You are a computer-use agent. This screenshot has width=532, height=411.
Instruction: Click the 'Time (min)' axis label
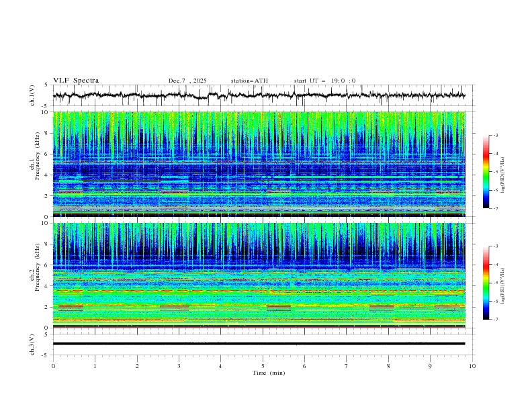pos(269,373)
